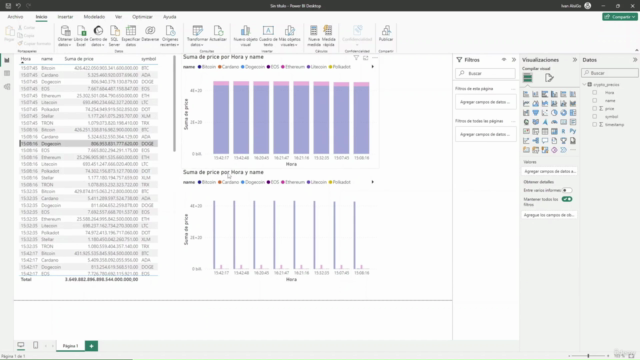Screen dimensions: 640x360
Task: Switch to the Modelado tab
Action: click(x=94, y=17)
